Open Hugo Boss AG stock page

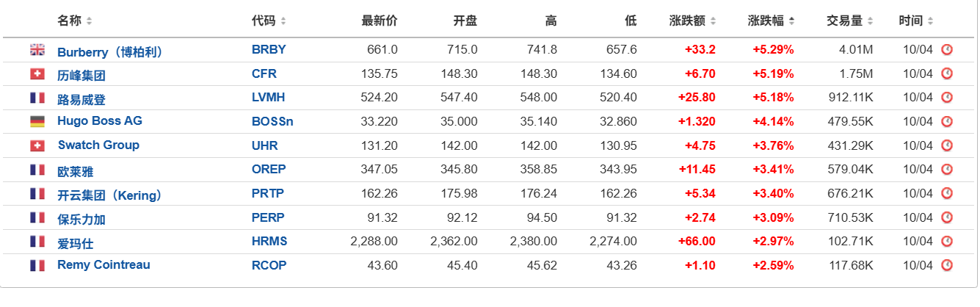(x=100, y=121)
